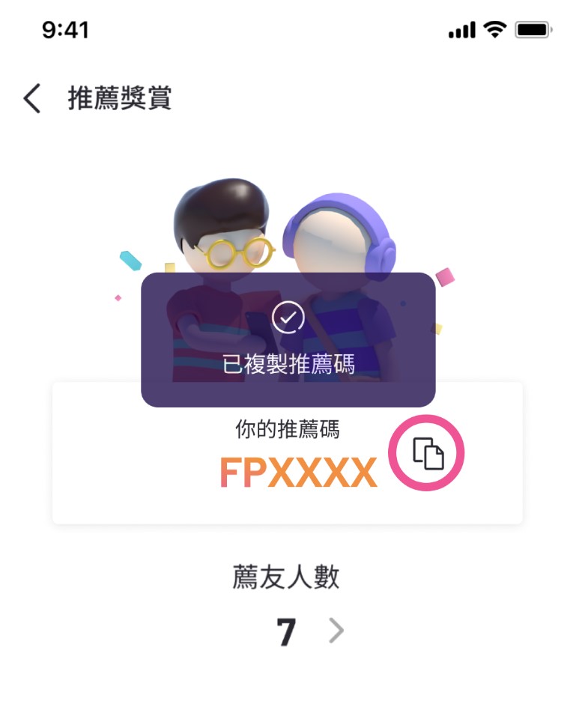588x725 pixels.
Task: Tap the character wearing yellow glasses
Action: click(221, 240)
